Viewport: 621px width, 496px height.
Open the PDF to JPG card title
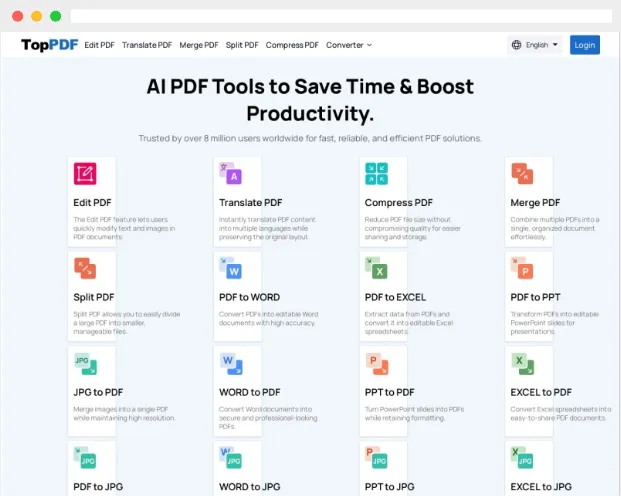[98, 486]
